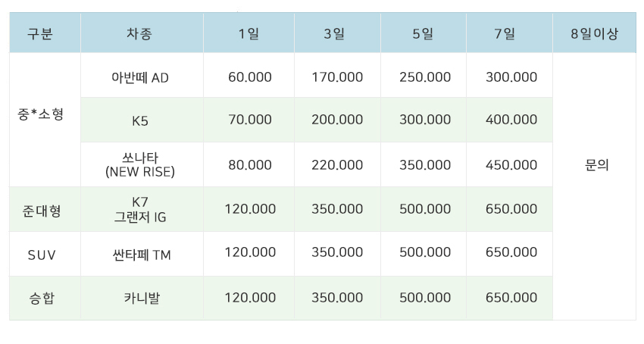Click the 5일 column header
This screenshot has width=644, height=344.
click(x=424, y=33)
